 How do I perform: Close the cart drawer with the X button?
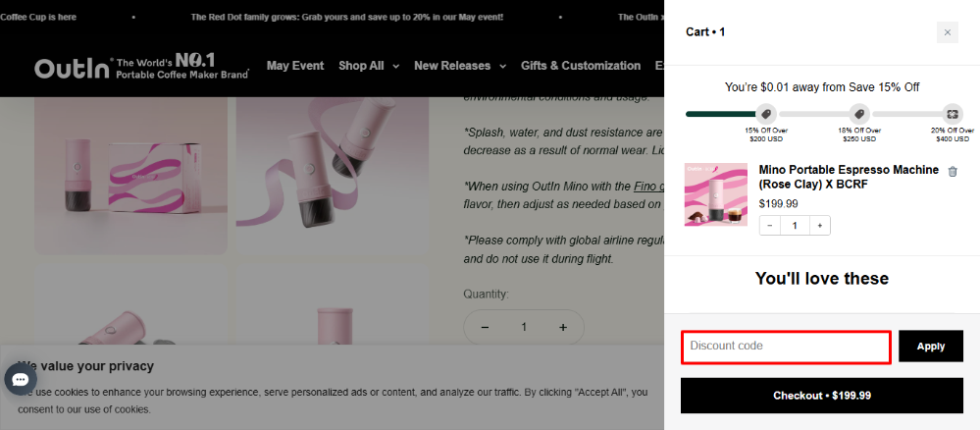click(947, 32)
